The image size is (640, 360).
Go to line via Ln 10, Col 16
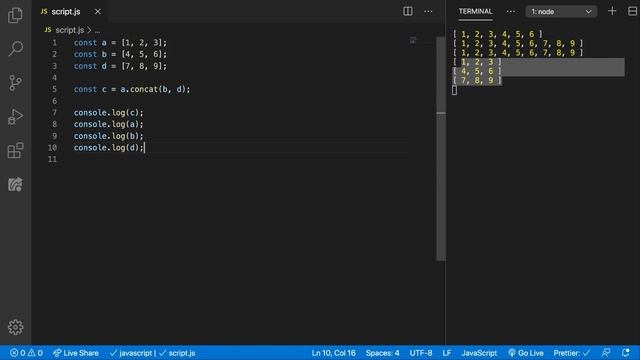pyautogui.click(x=333, y=353)
